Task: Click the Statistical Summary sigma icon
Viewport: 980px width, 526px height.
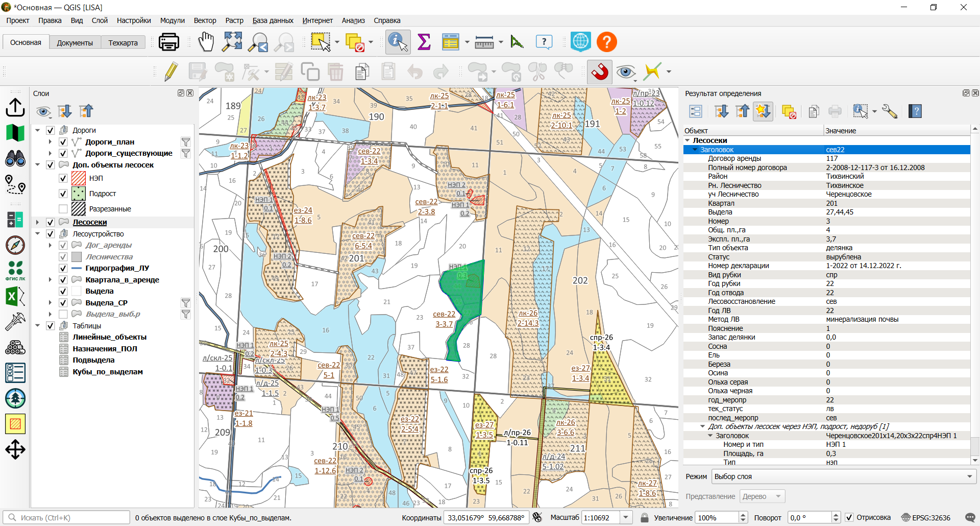Action: 424,42
